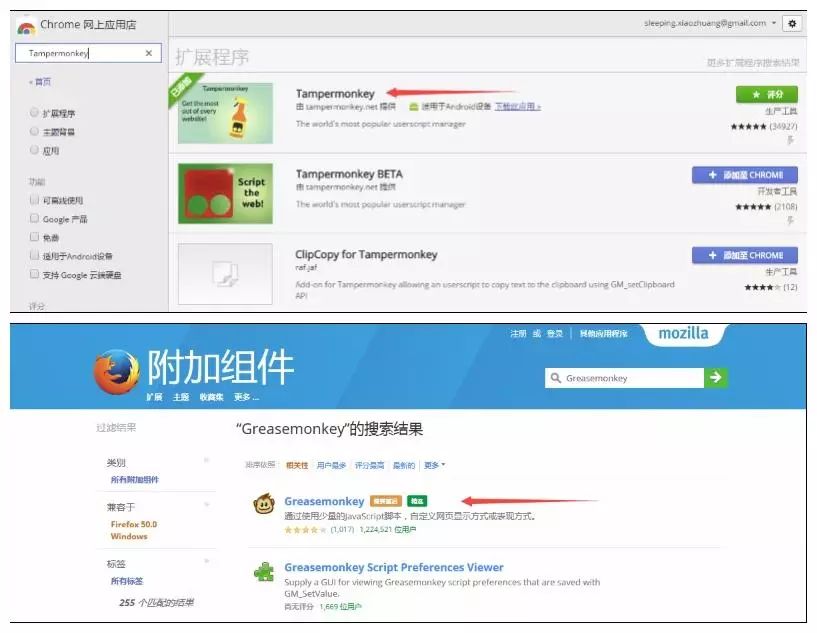Click Greasemonkey's orange badge
Screen dimensions: 817x633
(386, 501)
